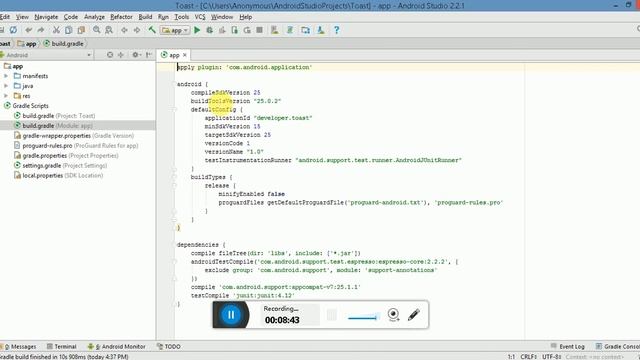Open the Project Structure icon

click(305, 30)
